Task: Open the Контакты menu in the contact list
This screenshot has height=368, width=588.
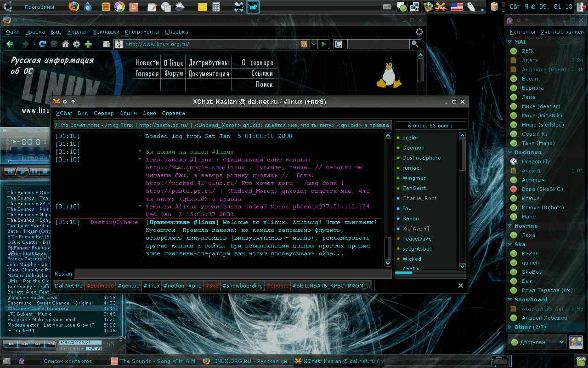Action: click(x=522, y=32)
